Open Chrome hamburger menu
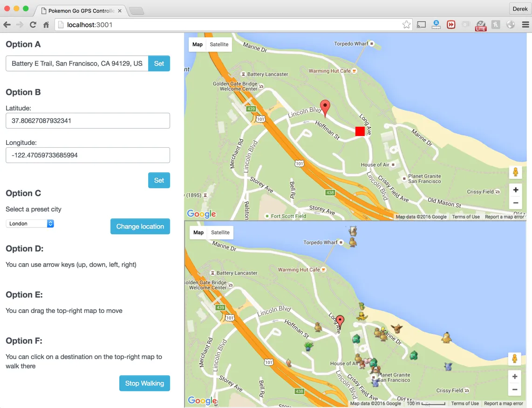The width and height of the screenshot is (532, 408). [x=525, y=25]
